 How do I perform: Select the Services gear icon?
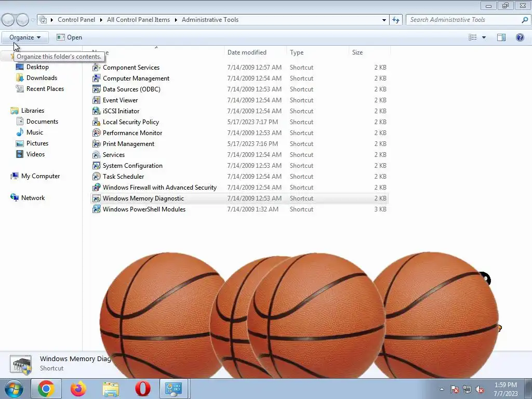click(x=96, y=155)
